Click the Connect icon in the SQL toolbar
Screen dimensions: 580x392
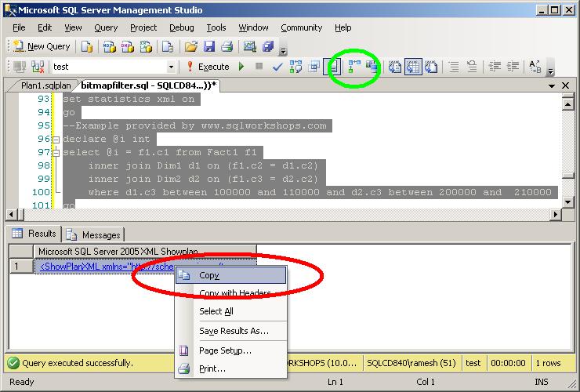(x=20, y=67)
